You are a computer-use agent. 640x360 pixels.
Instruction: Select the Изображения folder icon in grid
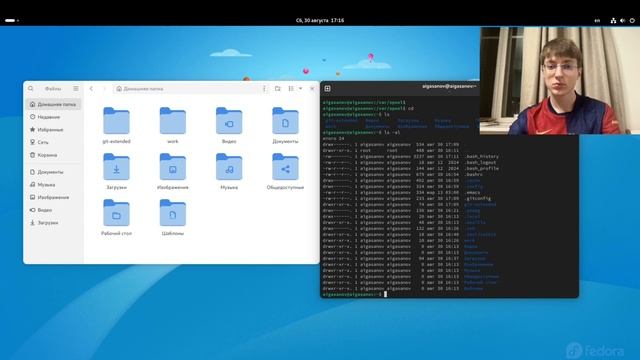[173, 167]
